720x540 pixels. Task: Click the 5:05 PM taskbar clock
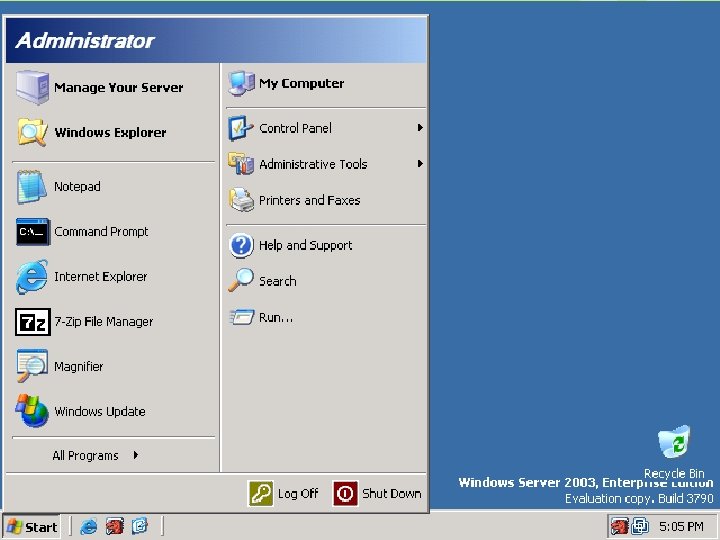(681, 527)
